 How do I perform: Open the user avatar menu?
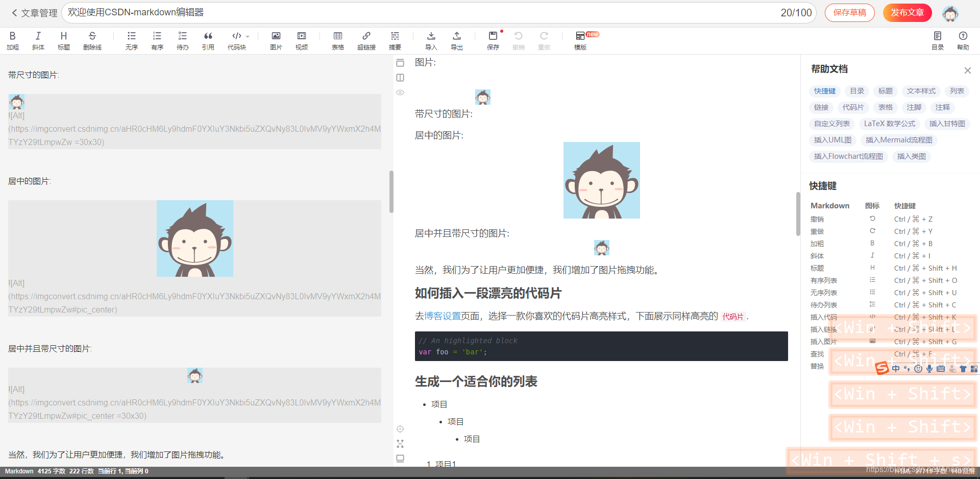(x=950, y=13)
